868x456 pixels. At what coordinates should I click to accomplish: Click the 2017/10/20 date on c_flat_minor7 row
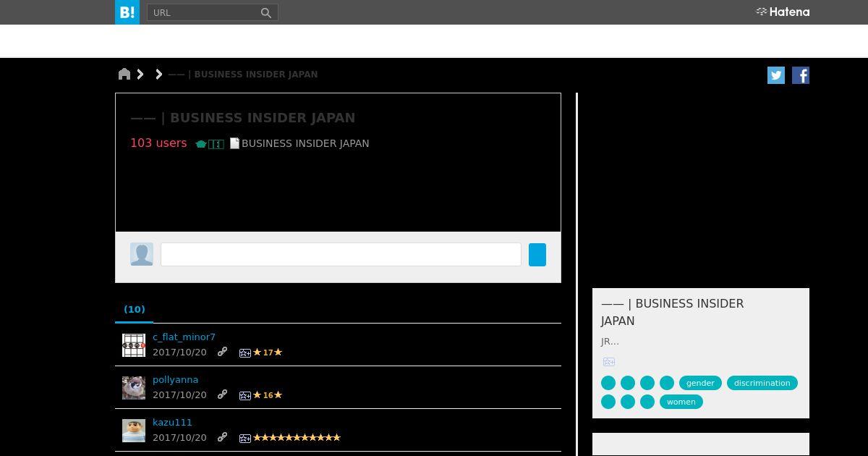coord(179,352)
